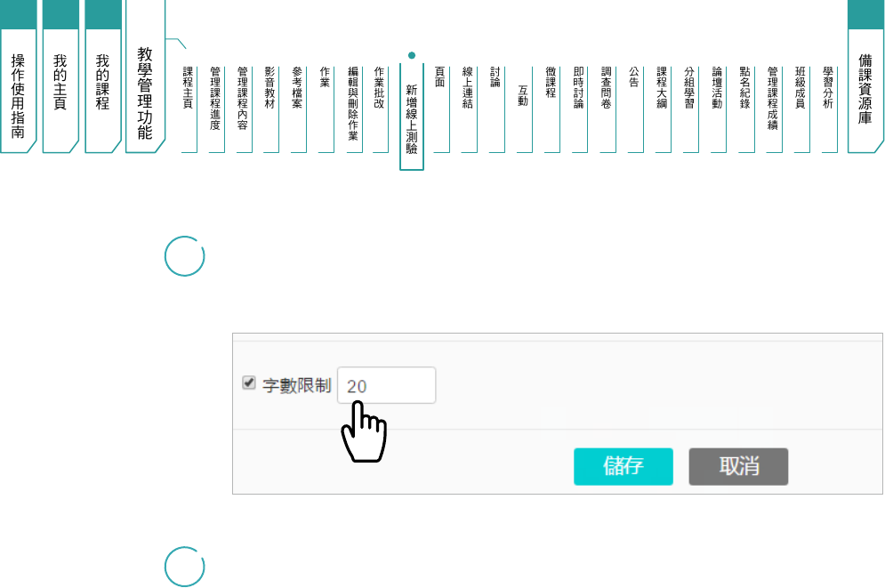Click the word limit input field
Screen dimensions: 885x588
(x=386, y=386)
